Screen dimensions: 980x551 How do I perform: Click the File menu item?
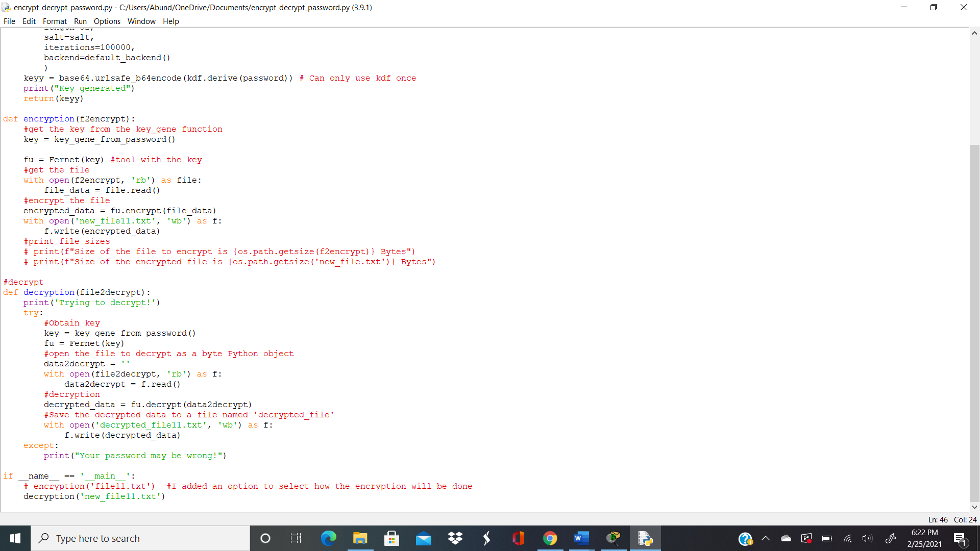pyautogui.click(x=10, y=21)
